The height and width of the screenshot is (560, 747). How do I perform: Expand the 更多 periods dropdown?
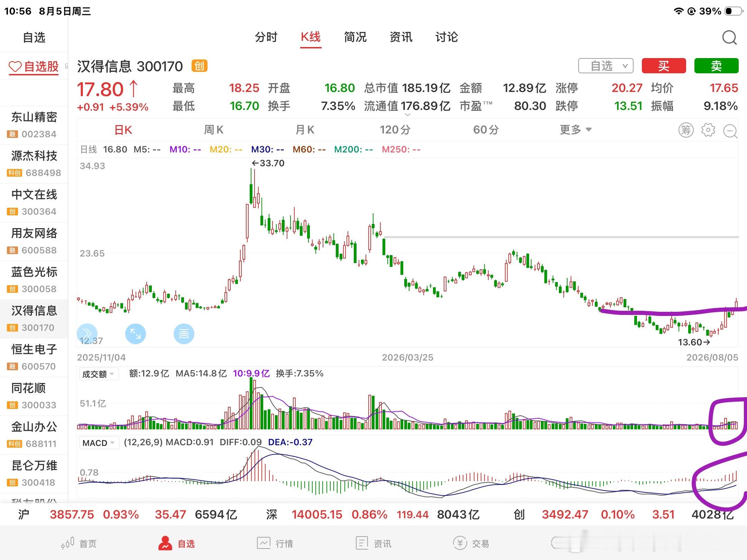pos(576,130)
